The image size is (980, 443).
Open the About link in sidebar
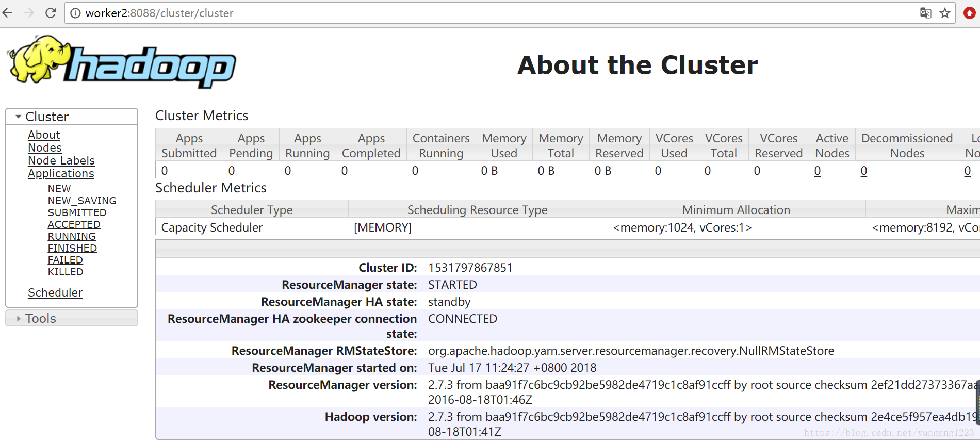point(44,135)
